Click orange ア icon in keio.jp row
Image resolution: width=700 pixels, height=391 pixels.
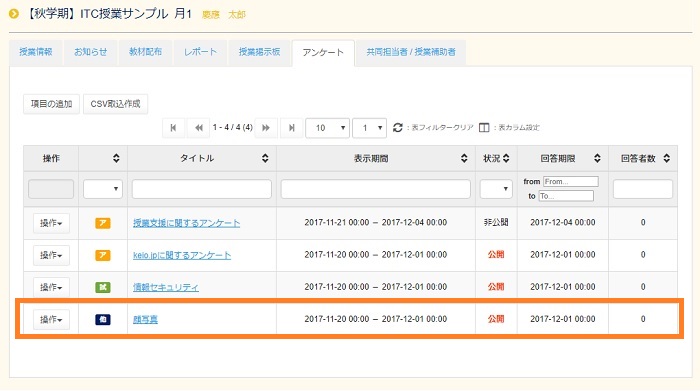coord(103,255)
